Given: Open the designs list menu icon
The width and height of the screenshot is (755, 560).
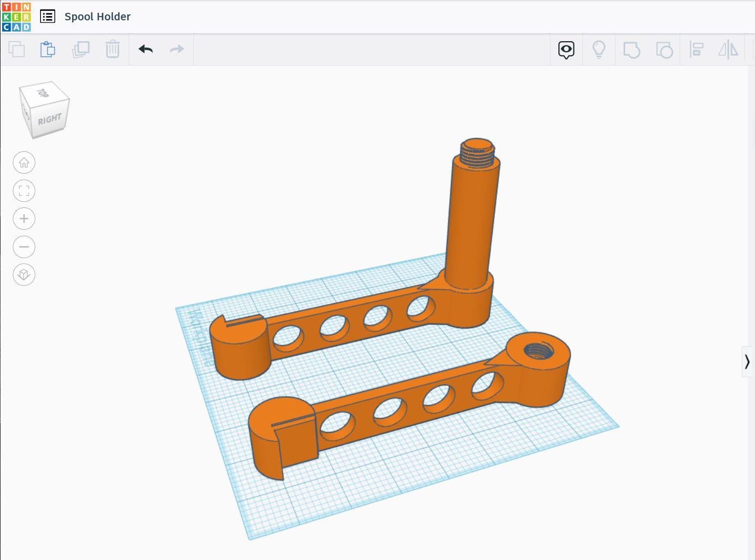Looking at the screenshot, I should coord(48,17).
